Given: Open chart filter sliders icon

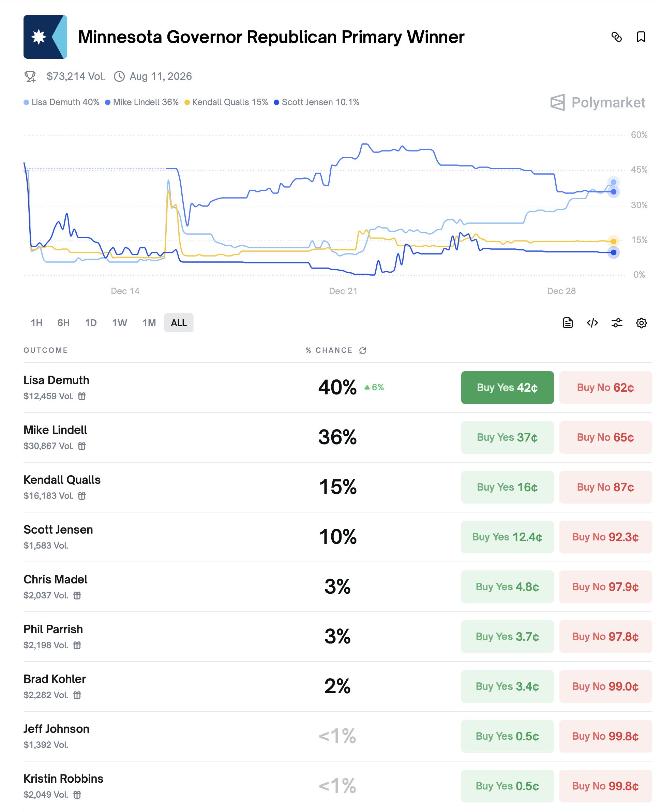Looking at the screenshot, I should (x=617, y=323).
